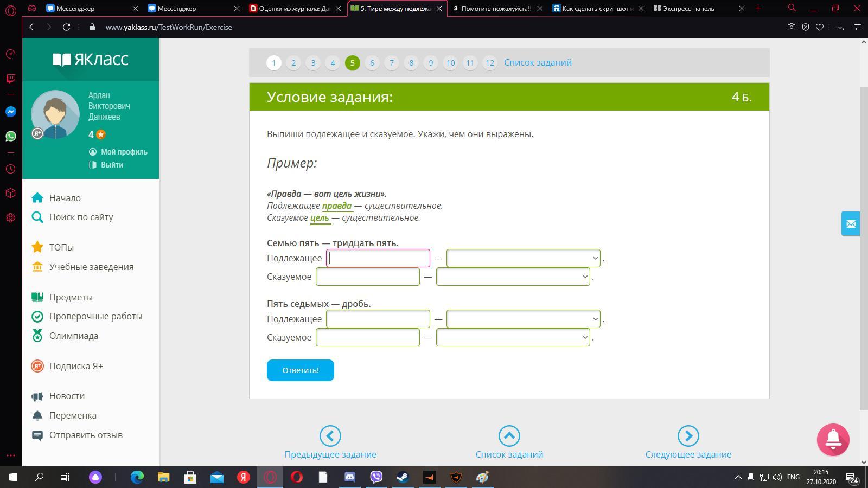Switch to the first Мессенджер tab

(91, 8)
